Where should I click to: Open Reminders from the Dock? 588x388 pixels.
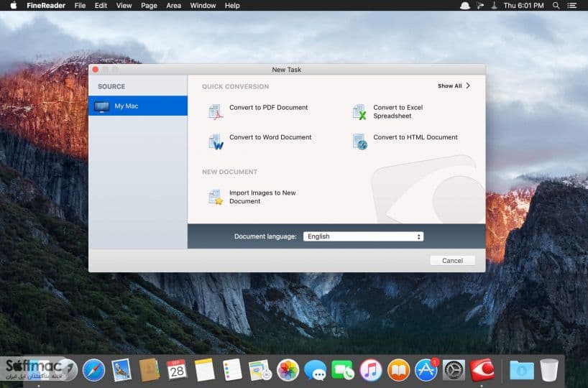pyautogui.click(x=232, y=370)
